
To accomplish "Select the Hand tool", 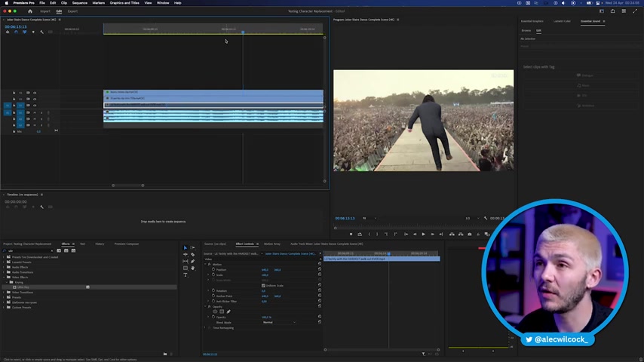I will (192, 268).
